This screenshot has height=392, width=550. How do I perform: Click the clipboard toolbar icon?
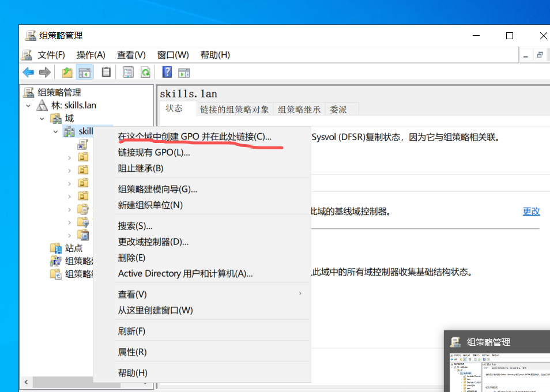click(x=106, y=72)
